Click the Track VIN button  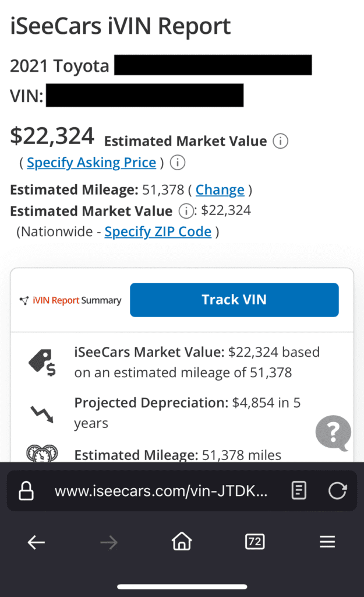tap(234, 300)
